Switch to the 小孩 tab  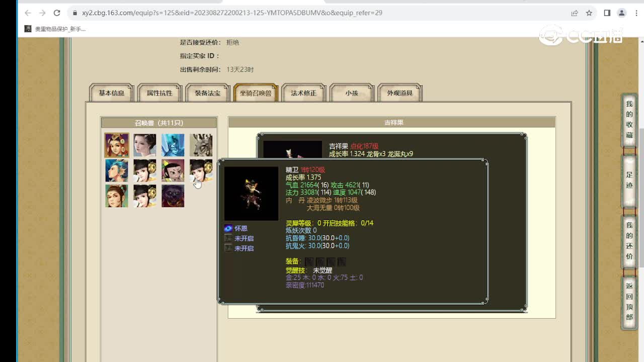[x=352, y=93]
